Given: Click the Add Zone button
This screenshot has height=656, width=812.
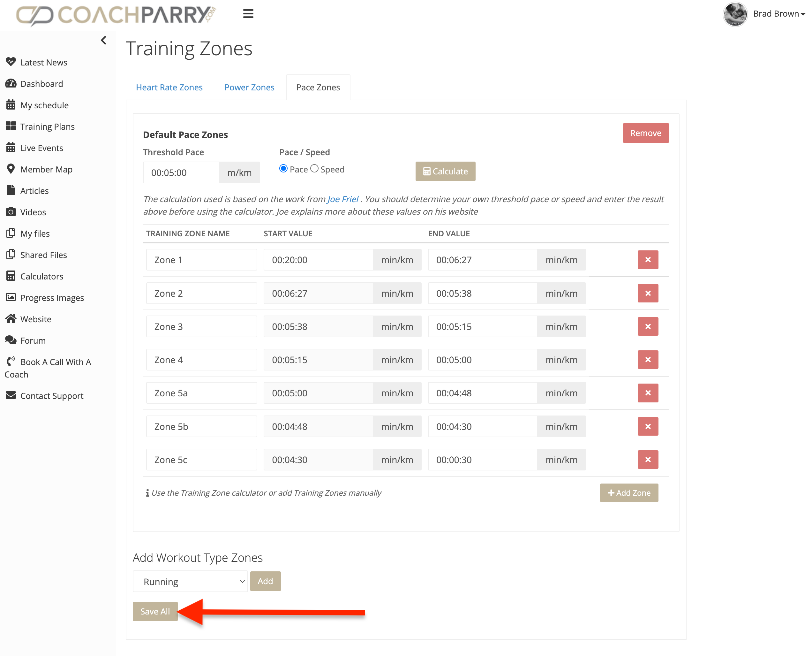Looking at the screenshot, I should (629, 493).
